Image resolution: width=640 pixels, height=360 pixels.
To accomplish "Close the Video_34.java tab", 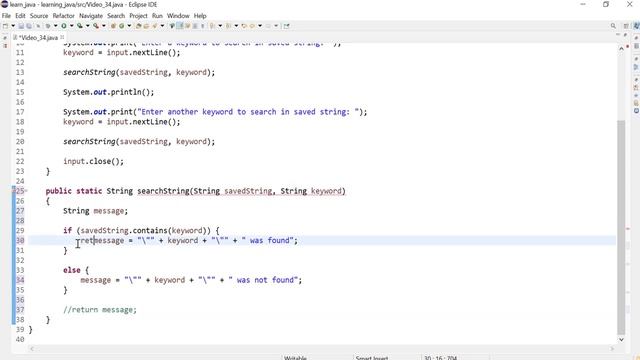I will coord(62,37).
